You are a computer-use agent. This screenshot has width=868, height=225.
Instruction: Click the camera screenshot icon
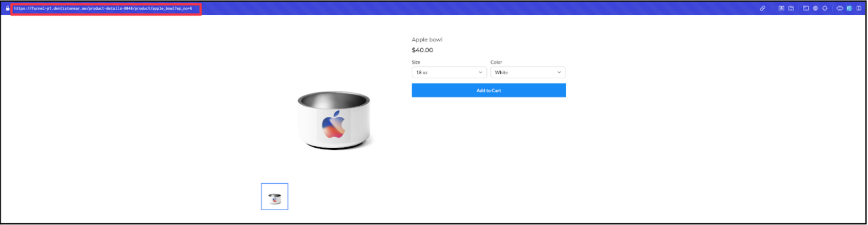(x=791, y=8)
